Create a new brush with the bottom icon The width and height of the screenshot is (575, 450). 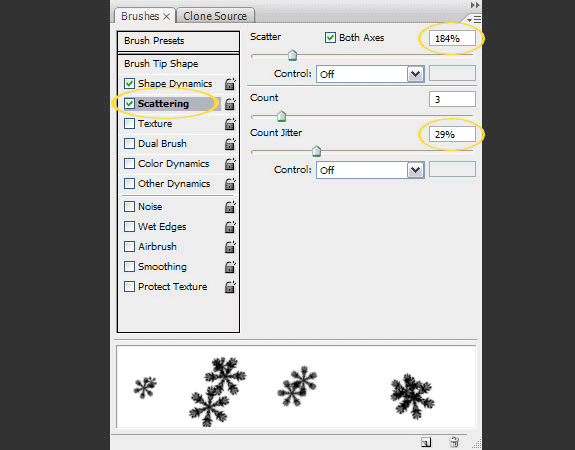pyautogui.click(x=426, y=442)
